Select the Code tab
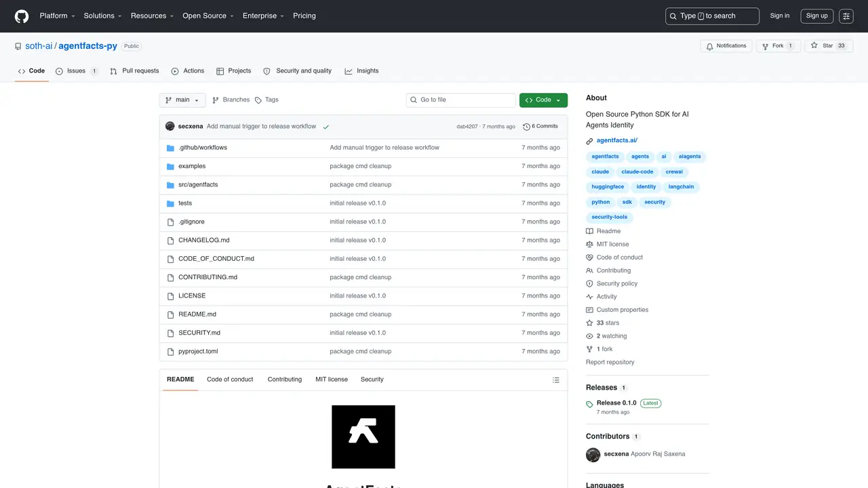This screenshot has width=868, height=488. [x=31, y=71]
